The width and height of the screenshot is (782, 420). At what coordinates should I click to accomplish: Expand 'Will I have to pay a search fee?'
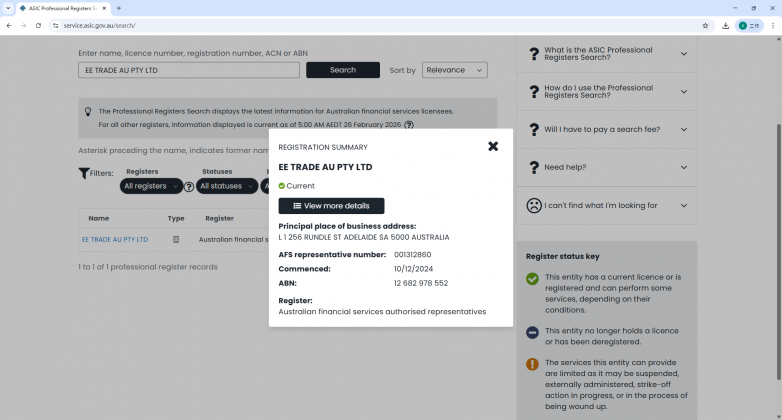606,129
